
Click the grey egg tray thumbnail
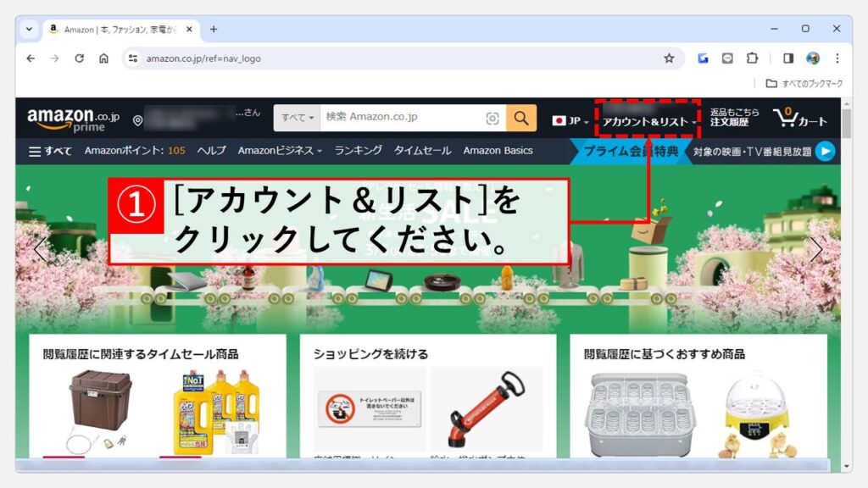(639, 413)
